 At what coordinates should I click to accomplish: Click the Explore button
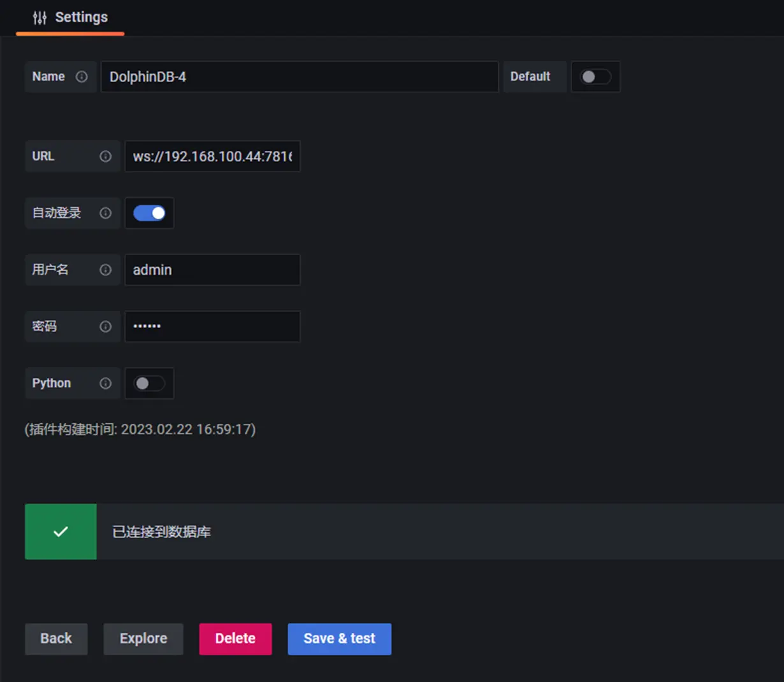tap(143, 639)
